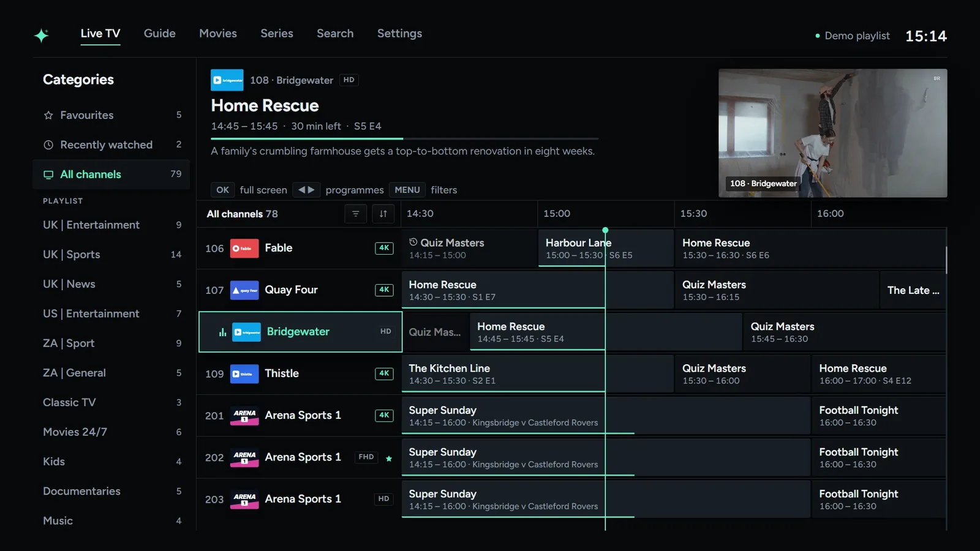
Task: Select the Movies 24/7 category
Action: pos(111,432)
